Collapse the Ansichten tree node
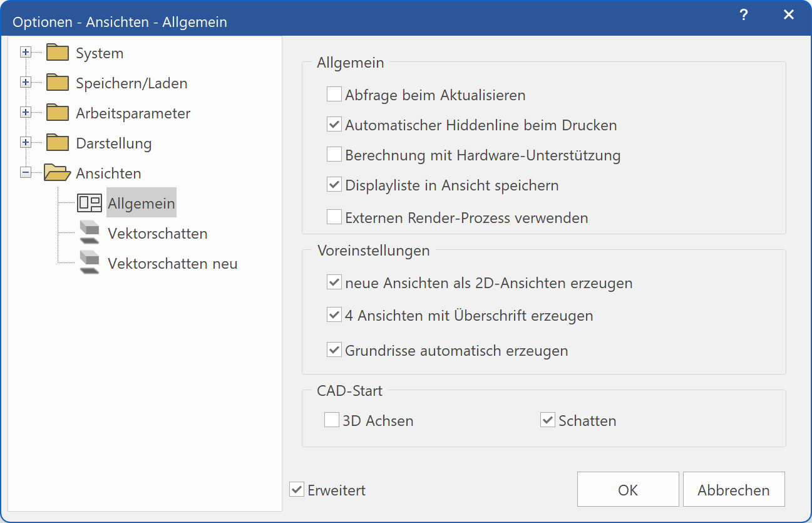The height and width of the screenshot is (523, 812). coord(26,173)
